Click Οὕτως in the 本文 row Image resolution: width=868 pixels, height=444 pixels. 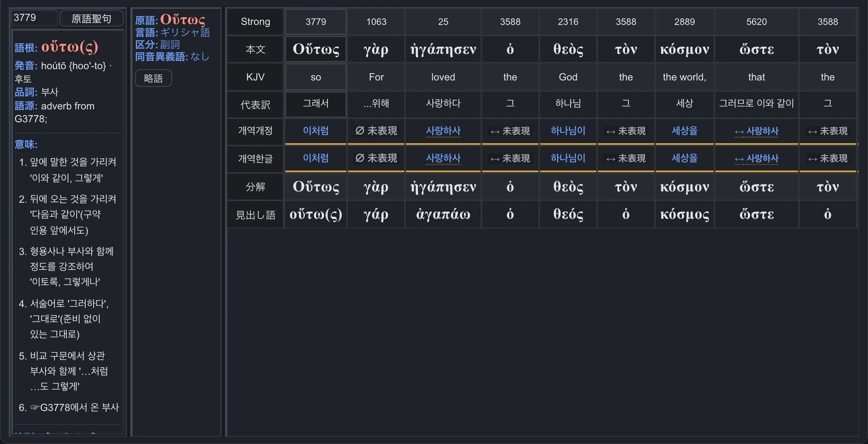[x=316, y=49]
